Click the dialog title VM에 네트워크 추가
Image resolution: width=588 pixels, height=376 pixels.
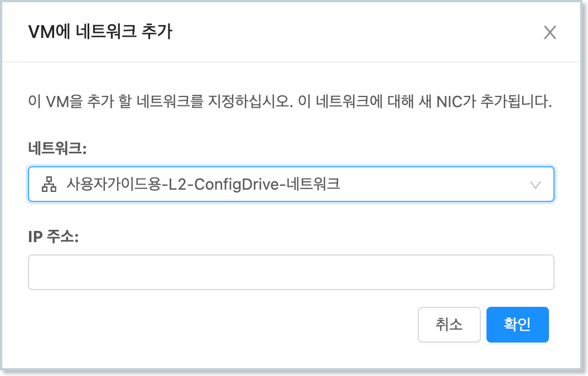click(x=100, y=32)
